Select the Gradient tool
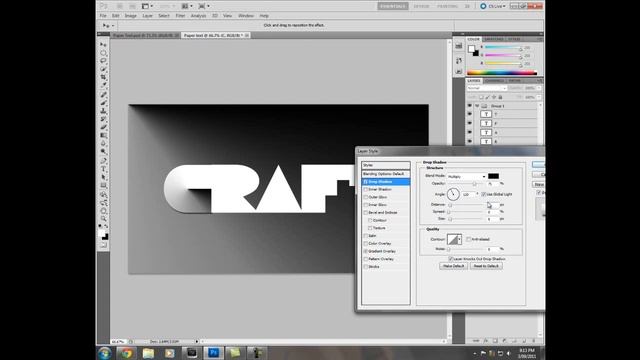640x360 pixels. coord(103,136)
